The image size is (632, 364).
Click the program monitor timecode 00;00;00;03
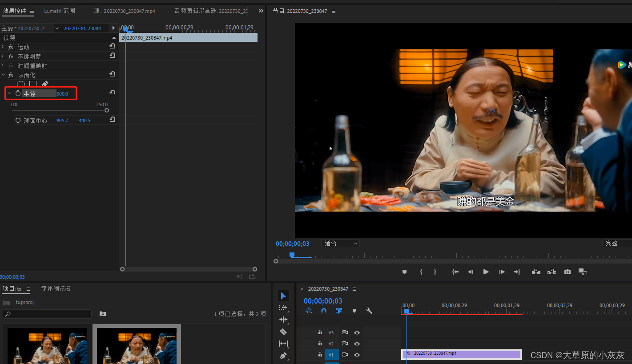pyautogui.click(x=292, y=244)
